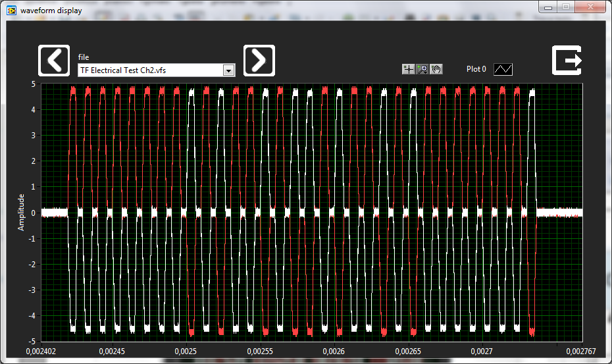Close the waveform display window
The width and height of the screenshot is (612, 364).
click(590, 7)
